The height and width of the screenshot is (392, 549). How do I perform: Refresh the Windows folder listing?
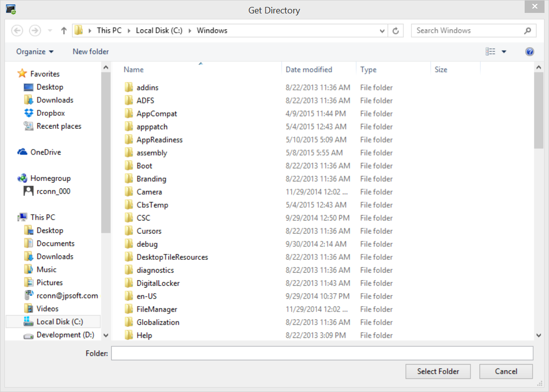tap(395, 31)
